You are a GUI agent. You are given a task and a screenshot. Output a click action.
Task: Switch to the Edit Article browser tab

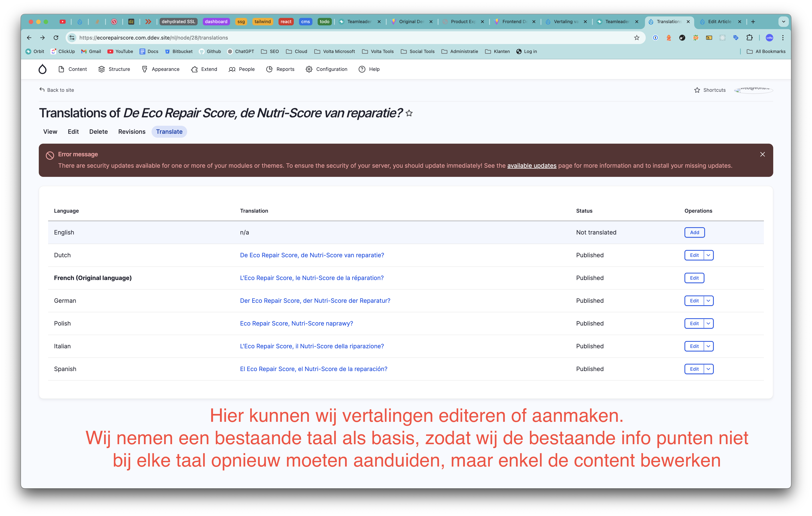coord(719,22)
